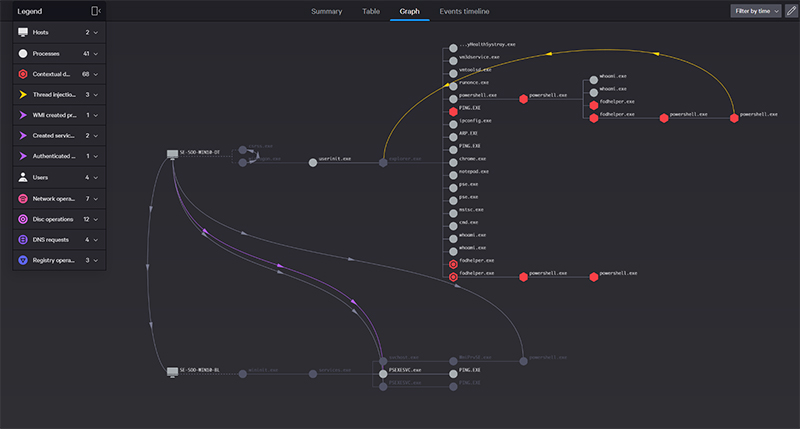This screenshot has width=800, height=429.
Task: Switch to the Summary tab
Action: tap(326, 12)
